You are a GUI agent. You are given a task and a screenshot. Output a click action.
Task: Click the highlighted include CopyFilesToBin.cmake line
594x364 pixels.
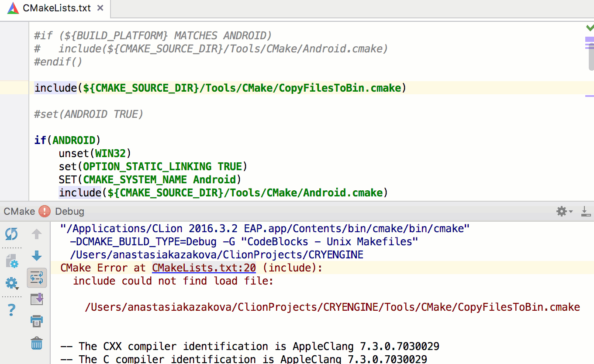click(221, 88)
